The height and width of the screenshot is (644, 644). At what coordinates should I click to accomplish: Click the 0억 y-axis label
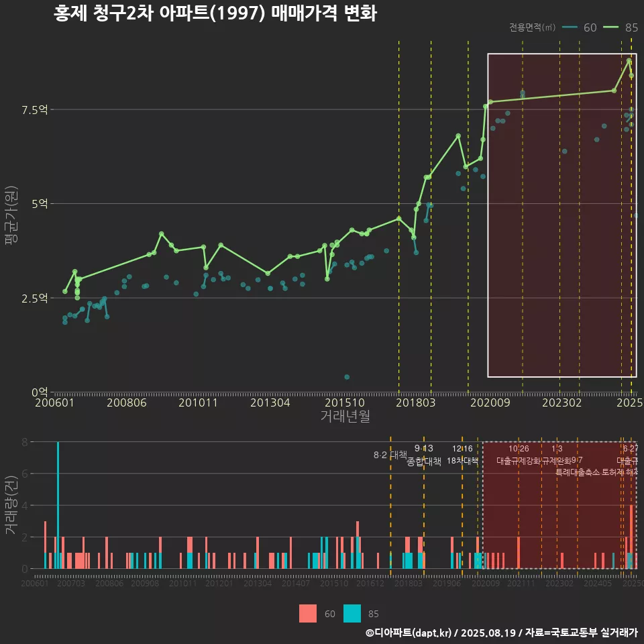pos(40,392)
